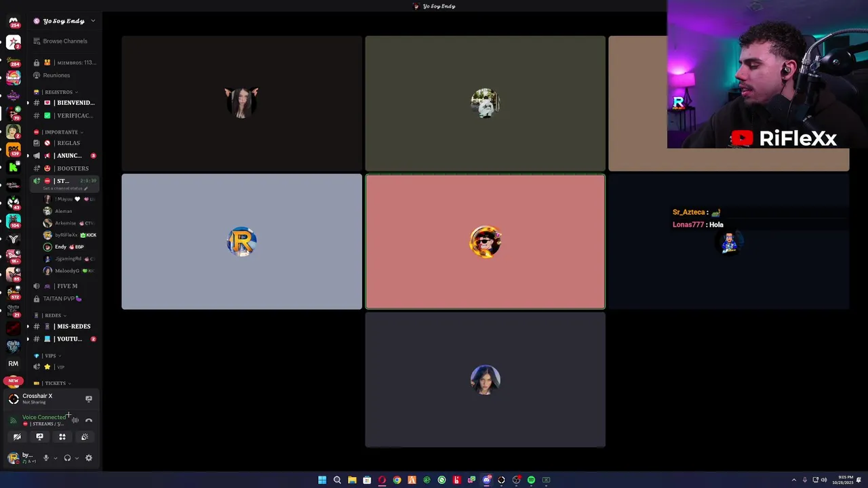Open the Reuniones channel
868x488 pixels.
[64, 75]
